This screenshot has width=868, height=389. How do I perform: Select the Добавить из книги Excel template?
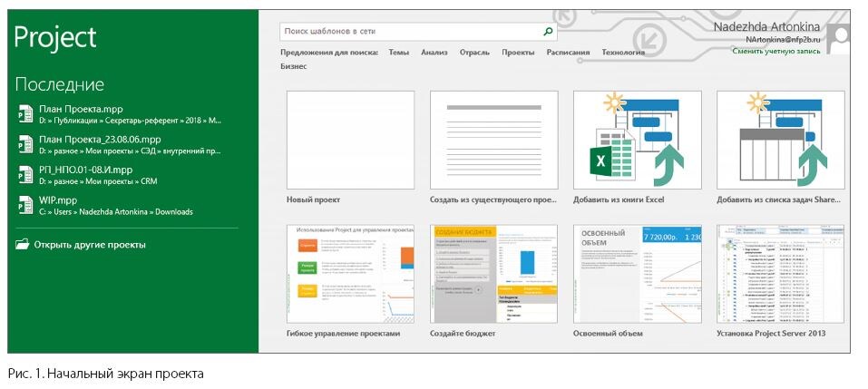pyautogui.click(x=637, y=140)
